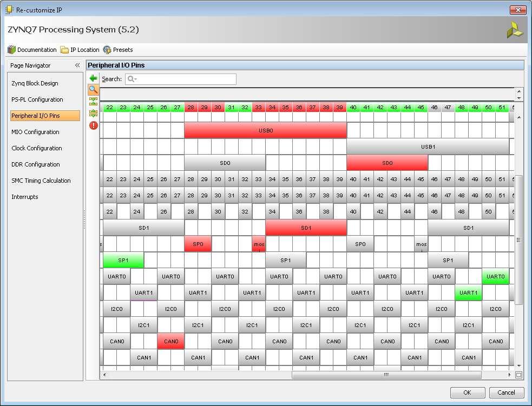The height and width of the screenshot is (406, 532).
Task: Click green pin 31 column header
Action: pyautogui.click(x=232, y=108)
